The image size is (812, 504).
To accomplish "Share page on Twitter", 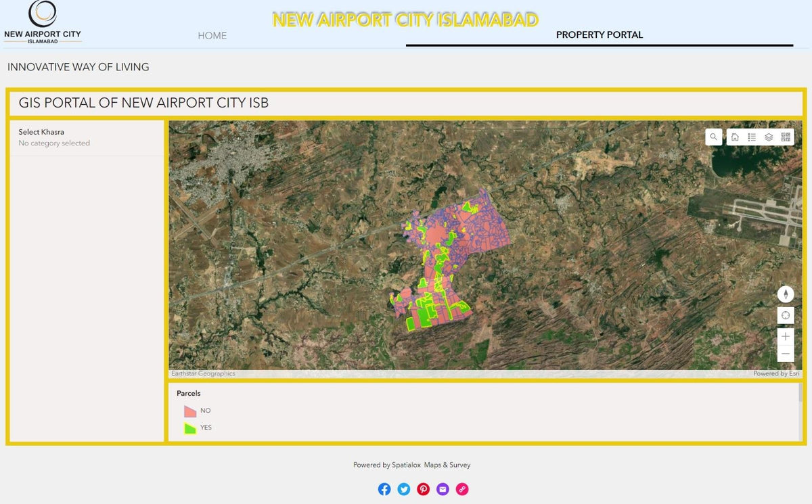I will (404, 489).
